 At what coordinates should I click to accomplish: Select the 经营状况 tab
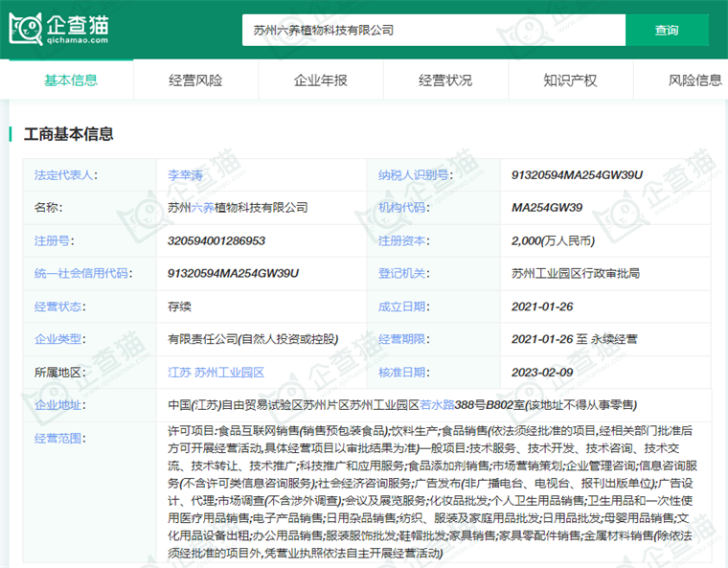click(x=445, y=80)
